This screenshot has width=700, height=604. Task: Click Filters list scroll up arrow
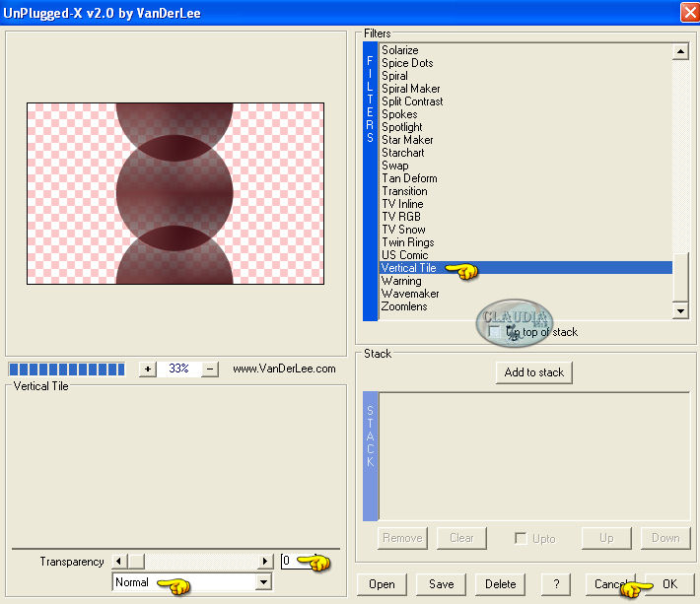click(x=680, y=52)
